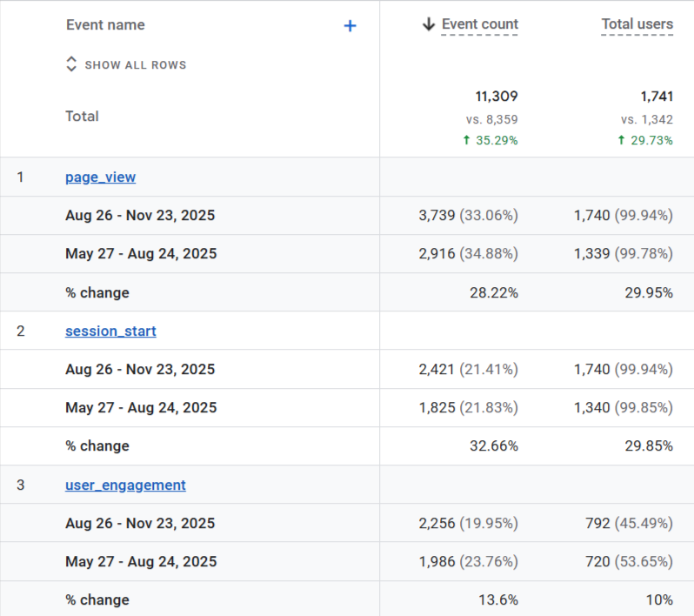Open the page_view event link
Screen dimensions: 694x616
(x=100, y=177)
